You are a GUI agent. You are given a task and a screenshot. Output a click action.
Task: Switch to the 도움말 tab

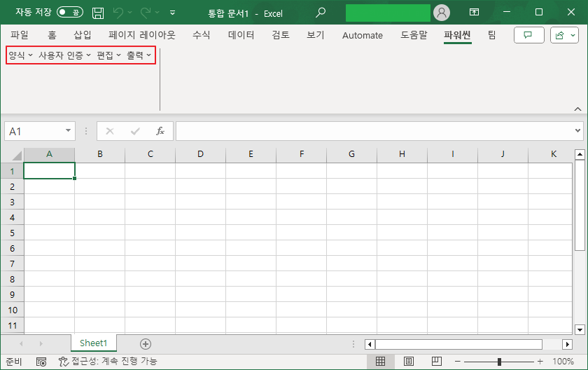point(414,35)
